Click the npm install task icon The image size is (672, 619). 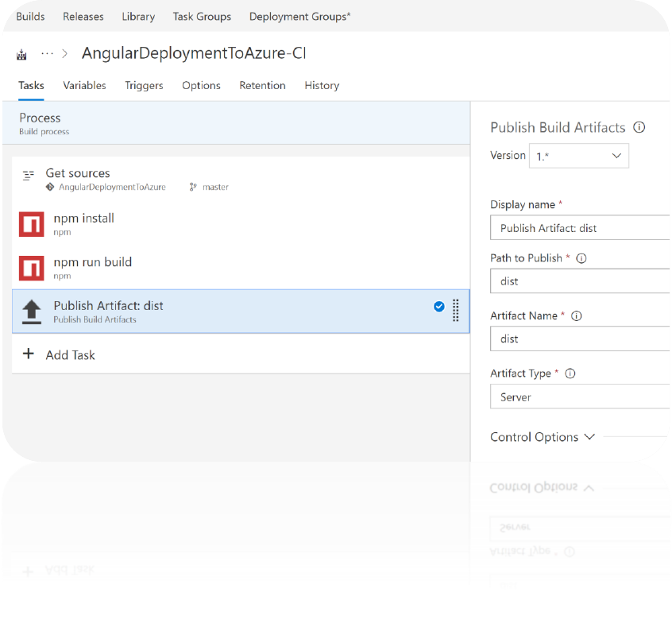31,224
